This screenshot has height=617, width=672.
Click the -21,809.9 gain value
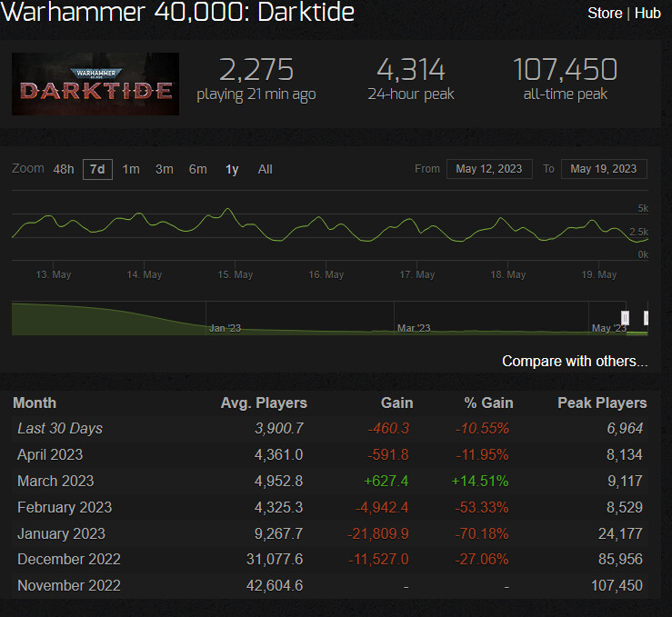pyautogui.click(x=378, y=534)
